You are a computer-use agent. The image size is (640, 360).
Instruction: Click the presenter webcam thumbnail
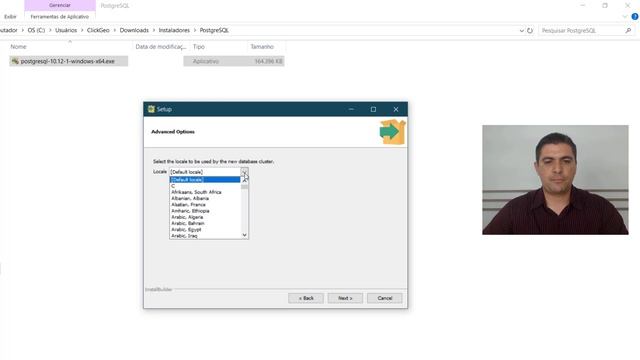[x=555, y=180]
